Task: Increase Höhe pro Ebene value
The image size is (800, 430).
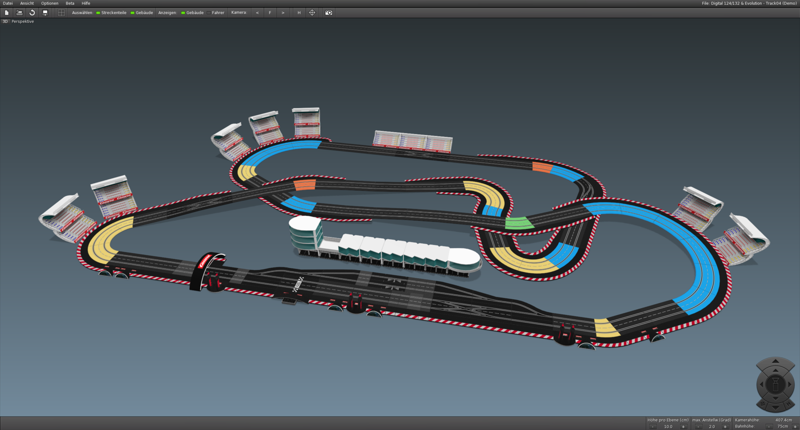Action: click(x=683, y=427)
